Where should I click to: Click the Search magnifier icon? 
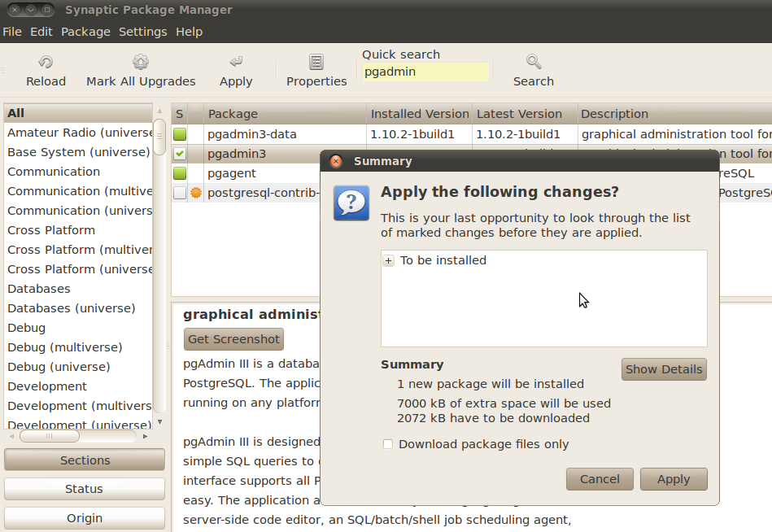click(x=533, y=62)
